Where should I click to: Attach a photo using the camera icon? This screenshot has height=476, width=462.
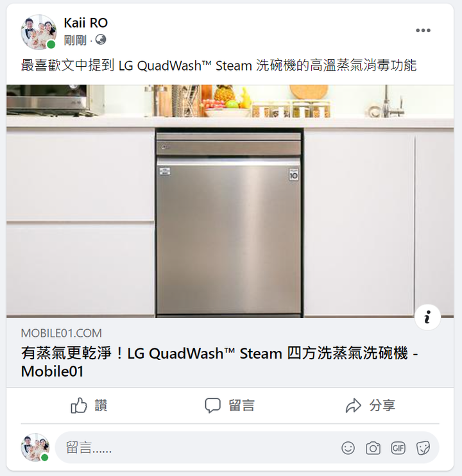point(373,448)
